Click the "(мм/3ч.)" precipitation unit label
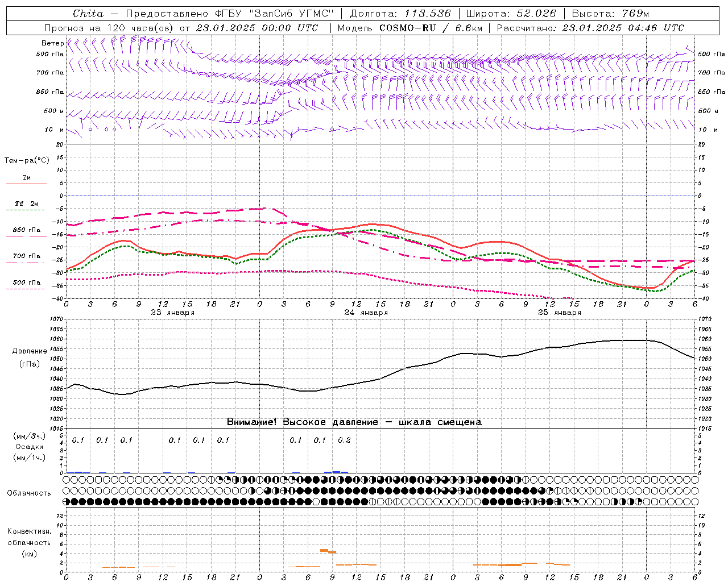Screen dimensions: 728x582 (30, 436)
